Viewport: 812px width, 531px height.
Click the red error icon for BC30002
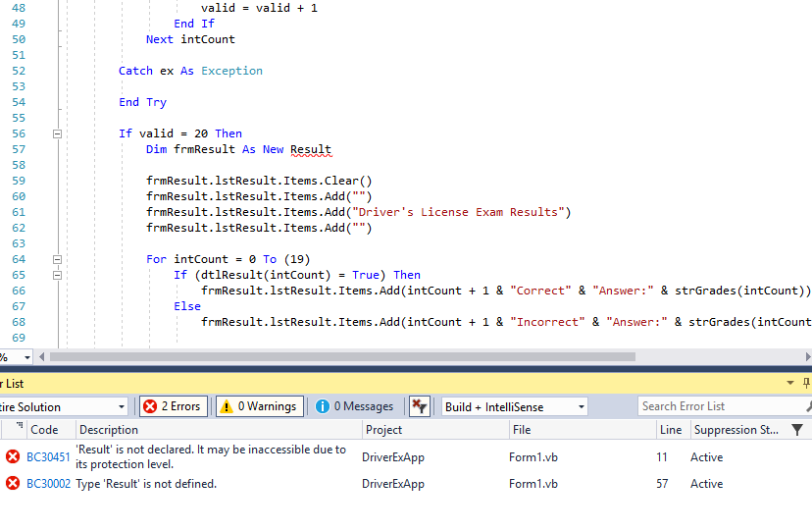pyautogui.click(x=13, y=483)
